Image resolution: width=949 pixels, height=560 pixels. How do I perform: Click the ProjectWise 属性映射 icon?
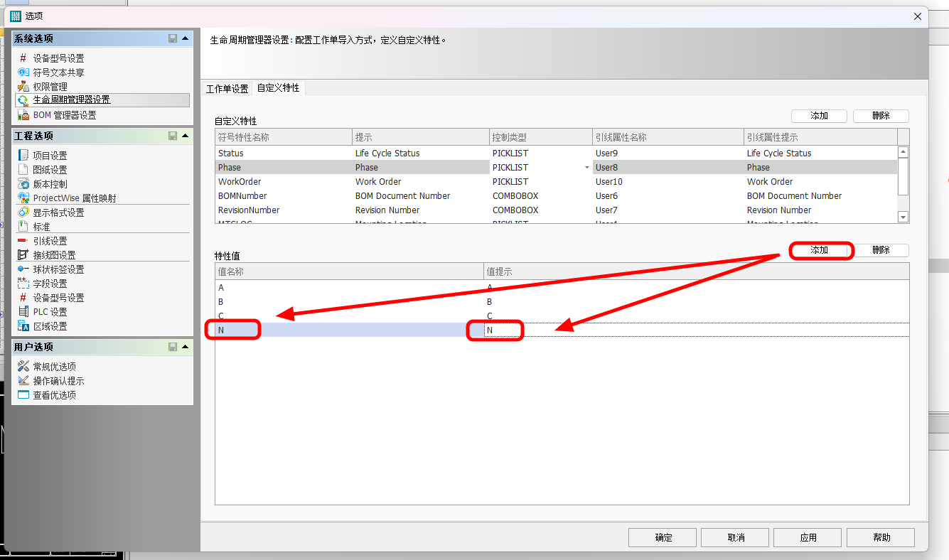[x=23, y=198]
